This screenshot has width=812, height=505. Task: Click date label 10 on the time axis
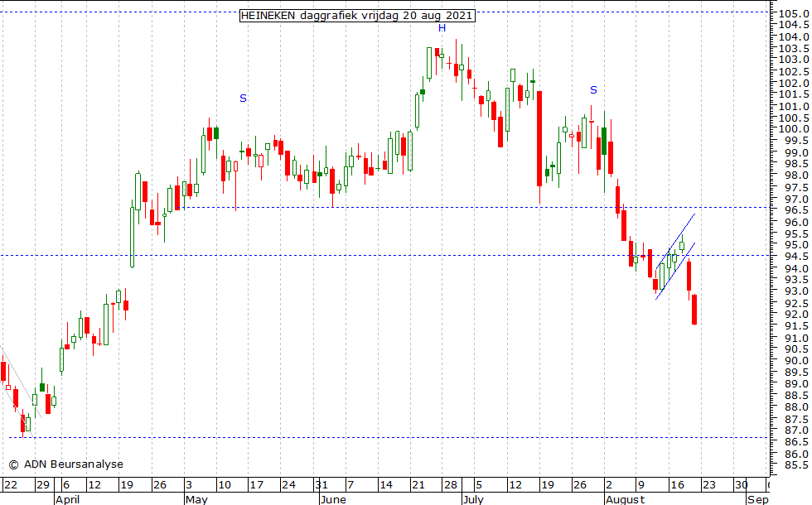225,485
